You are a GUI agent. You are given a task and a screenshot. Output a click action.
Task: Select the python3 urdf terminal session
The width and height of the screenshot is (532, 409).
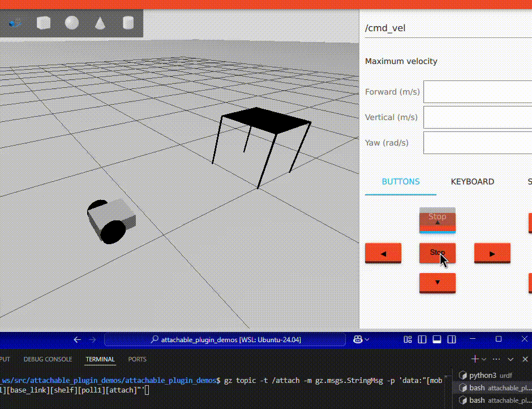[488, 375]
